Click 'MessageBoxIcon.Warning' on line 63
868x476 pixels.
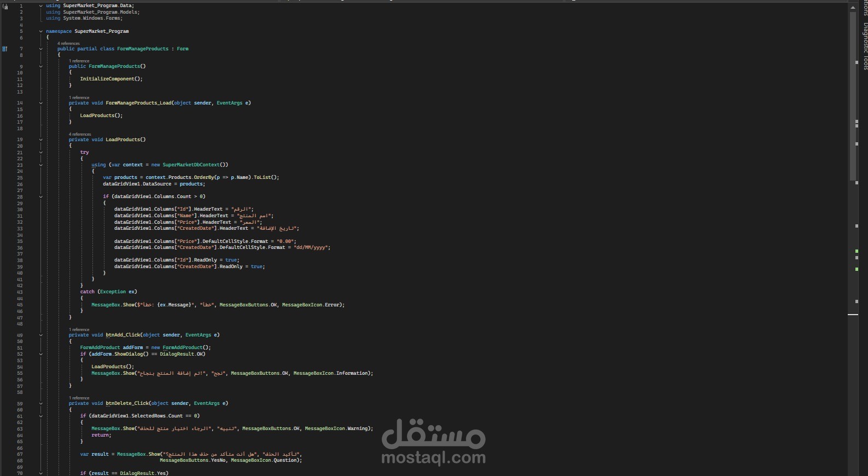click(x=336, y=428)
